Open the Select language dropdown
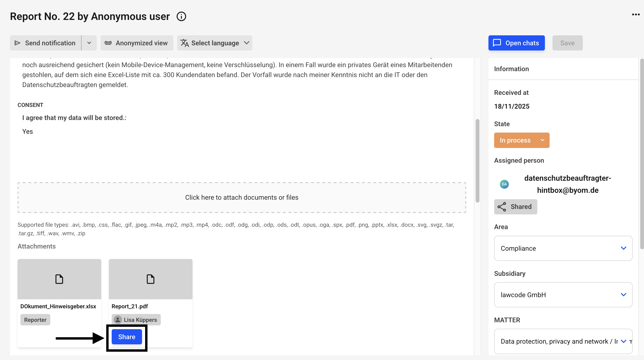644x360 pixels. click(x=215, y=43)
